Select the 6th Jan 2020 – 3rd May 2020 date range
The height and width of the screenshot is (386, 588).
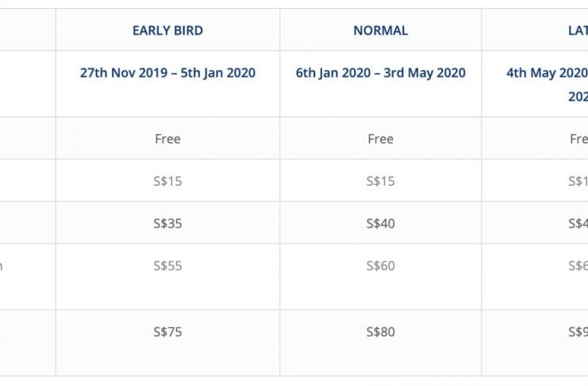381,73
